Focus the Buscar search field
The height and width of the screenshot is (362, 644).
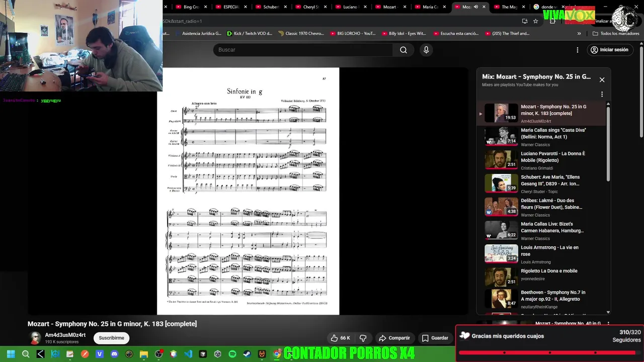tap(303, 50)
